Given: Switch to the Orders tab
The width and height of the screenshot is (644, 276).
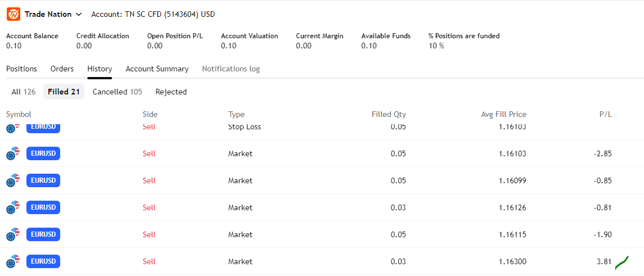Looking at the screenshot, I should [62, 69].
